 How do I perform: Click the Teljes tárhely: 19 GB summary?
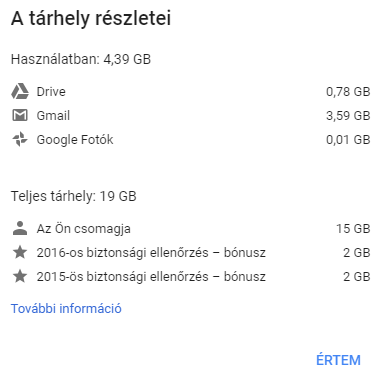click(74, 196)
